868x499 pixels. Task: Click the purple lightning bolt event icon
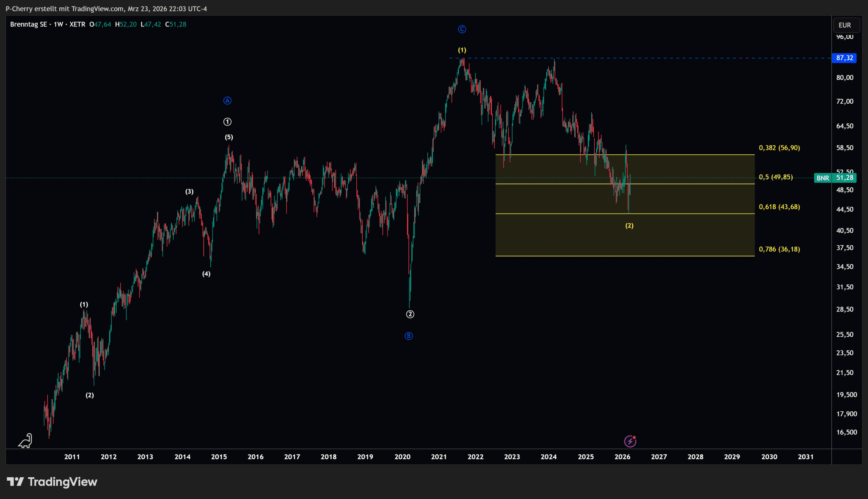pos(630,441)
